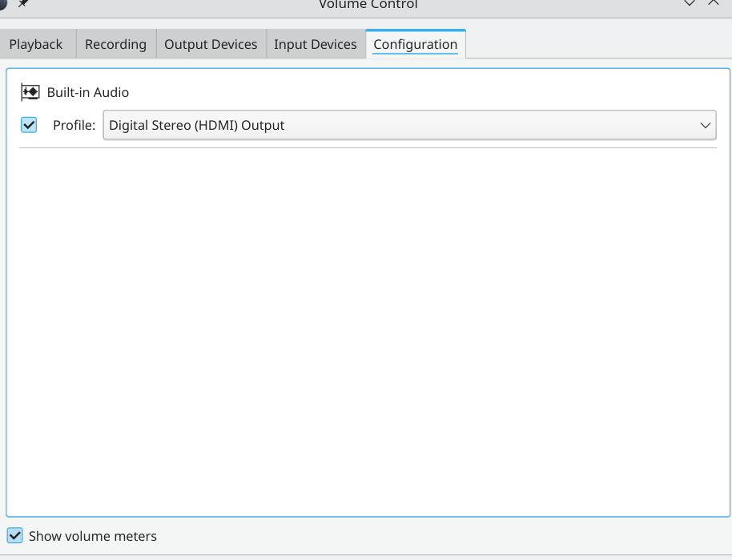
Task: Click the Built-in Audio sound card icon
Action: click(x=30, y=92)
